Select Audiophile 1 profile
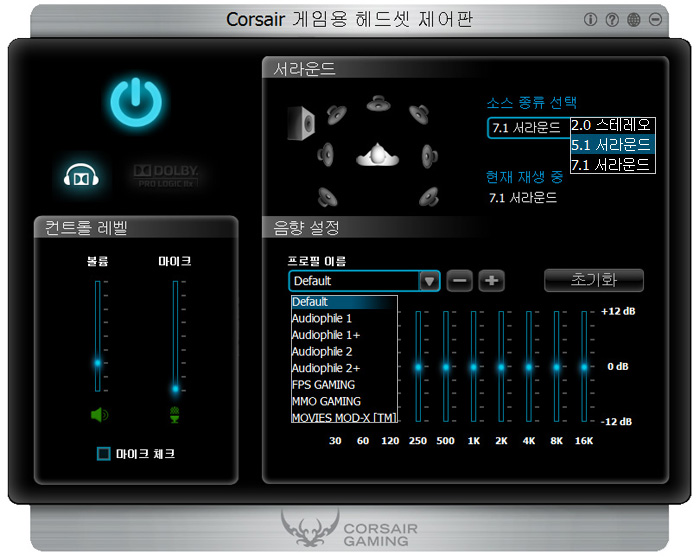 [x=344, y=318]
